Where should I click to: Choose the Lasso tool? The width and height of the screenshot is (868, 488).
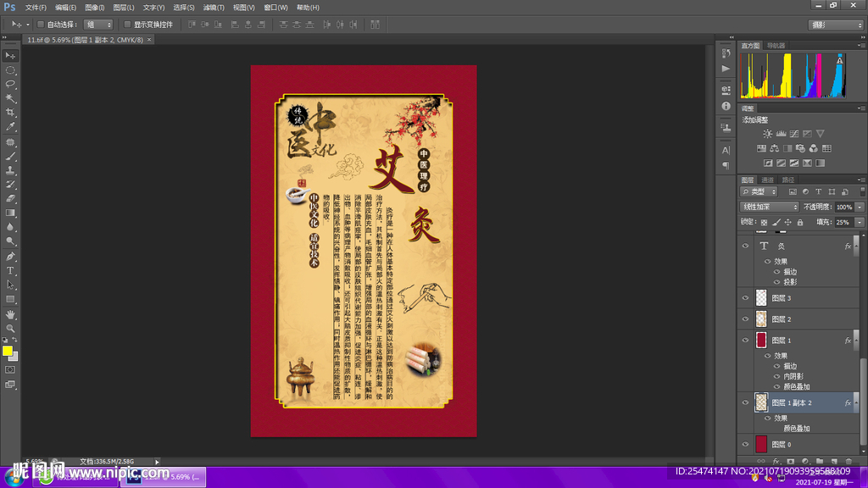[10, 84]
